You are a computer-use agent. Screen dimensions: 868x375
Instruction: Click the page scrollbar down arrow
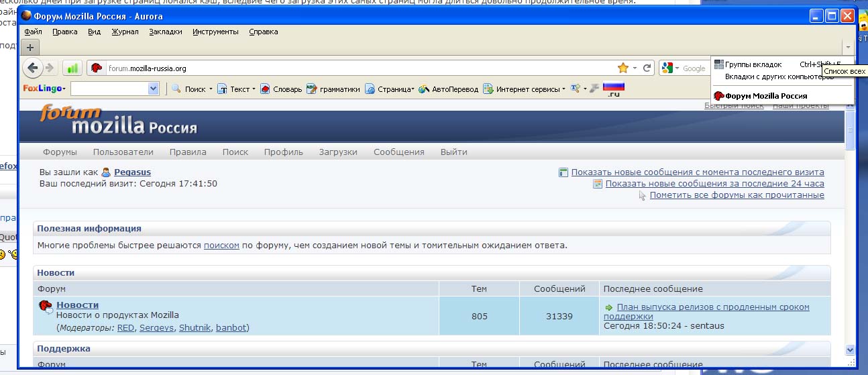pyautogui.click(x=850, y=350)
